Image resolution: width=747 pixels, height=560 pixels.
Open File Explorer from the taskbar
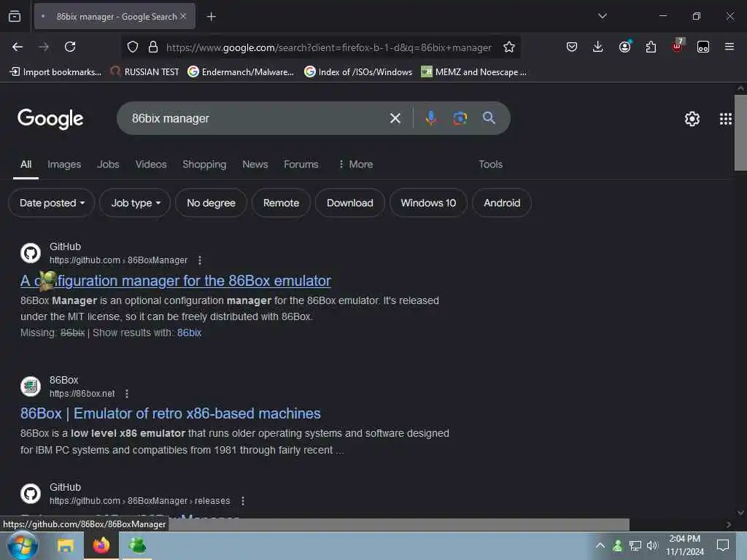point(65,545)
